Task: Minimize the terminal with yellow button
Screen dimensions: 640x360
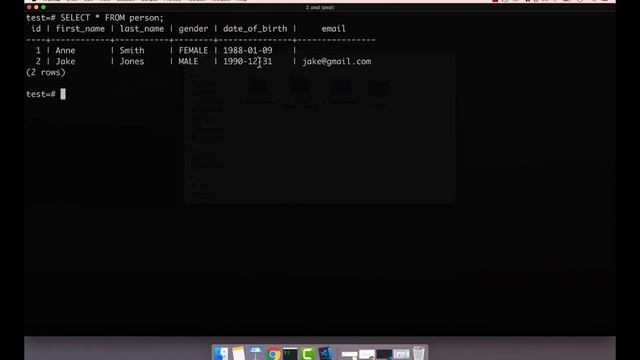Action: click(36, 7)
